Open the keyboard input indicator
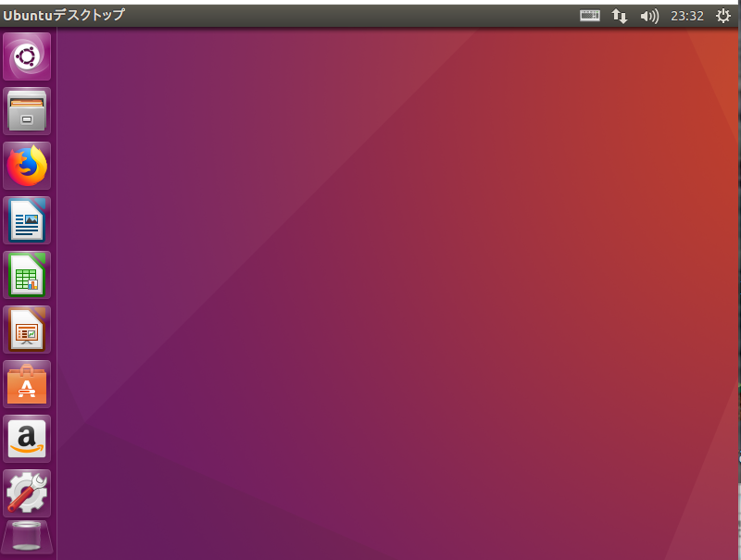Viewport: 741px width, 560px height. coord(590,16)
